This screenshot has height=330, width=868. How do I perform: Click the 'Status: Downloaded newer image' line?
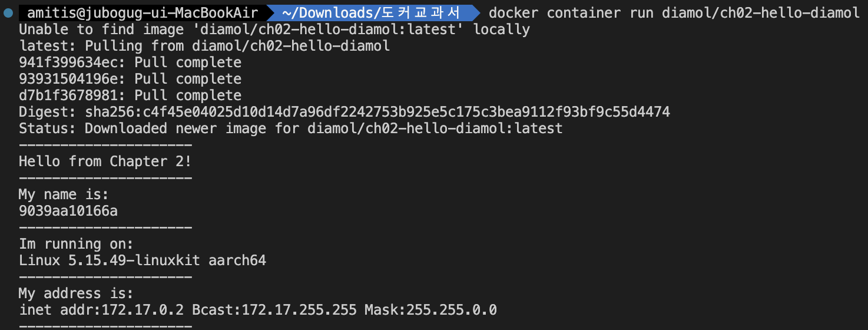pos(291,128)
